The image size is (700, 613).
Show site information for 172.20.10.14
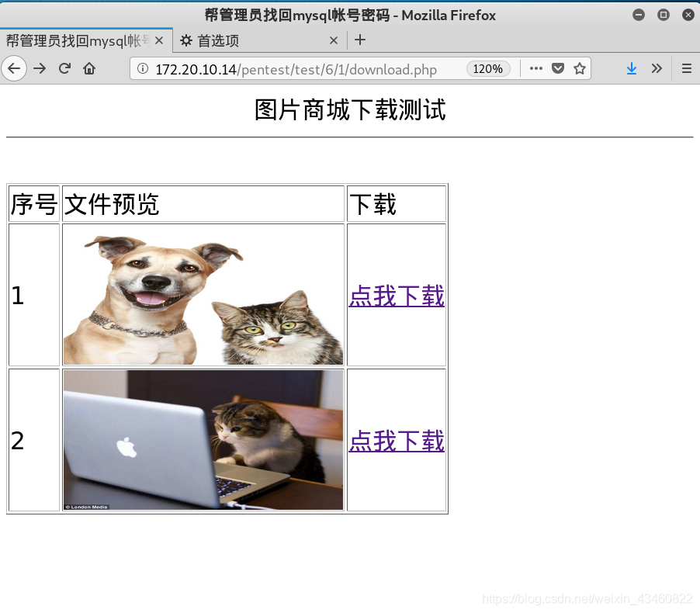pyautogui.click(x=143, y=69)
